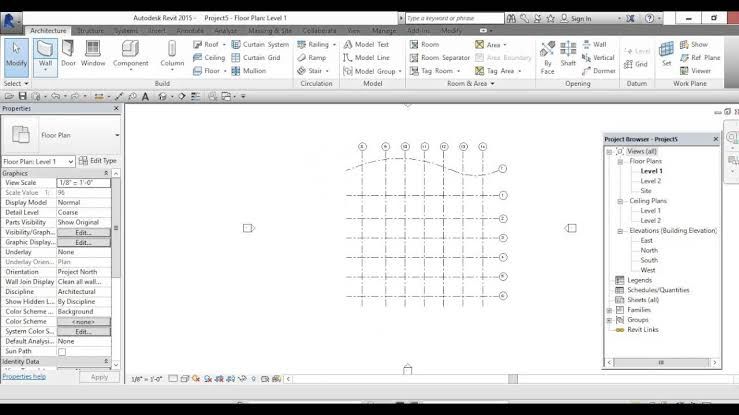Open the Architecture ribbon tab
The image size is (739, 415).
tap(48, 31)
